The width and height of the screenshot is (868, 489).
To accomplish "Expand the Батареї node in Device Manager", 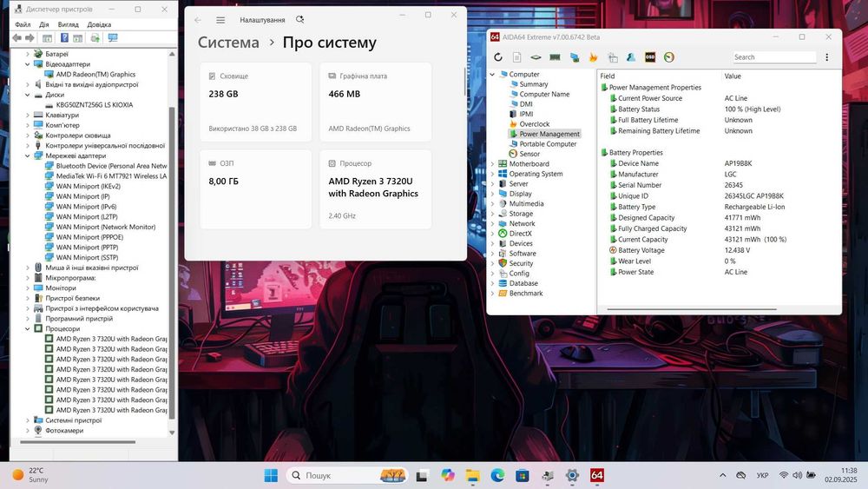I will [x=27, y=54].
